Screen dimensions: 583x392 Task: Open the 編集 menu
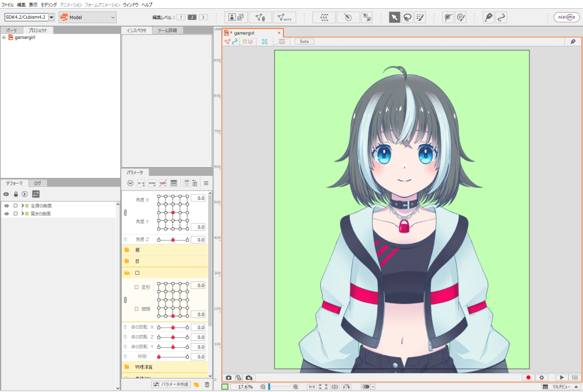pyautogui.click(x=21, y=5)
